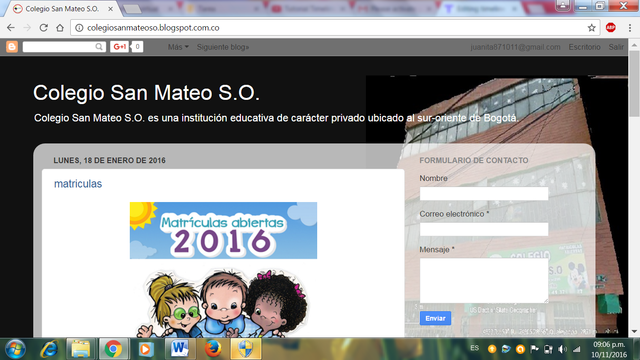Image resolution: width=640 pixels, height=360 pixels.
Task: Open the Escritorio link
Action: 584,47
